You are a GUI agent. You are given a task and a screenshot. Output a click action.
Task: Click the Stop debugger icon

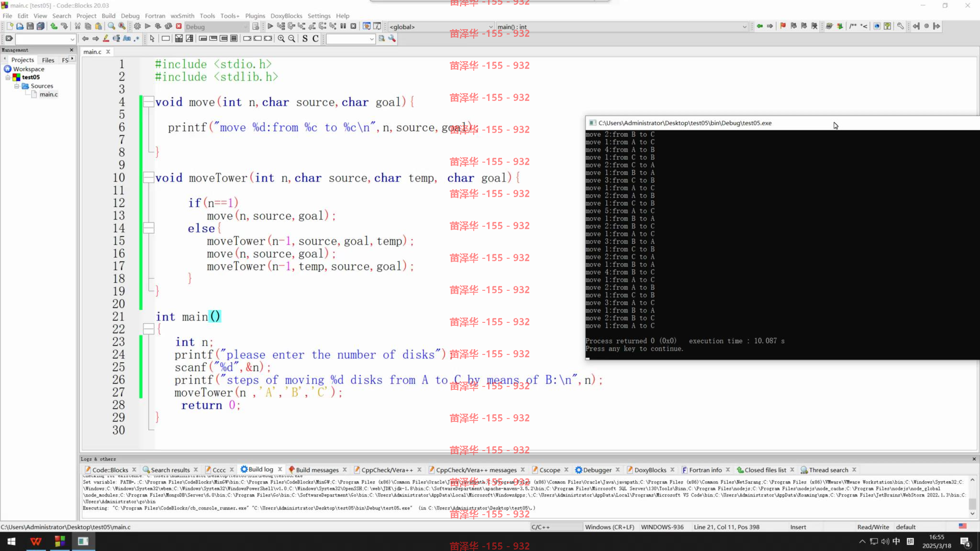pos(354,26)
